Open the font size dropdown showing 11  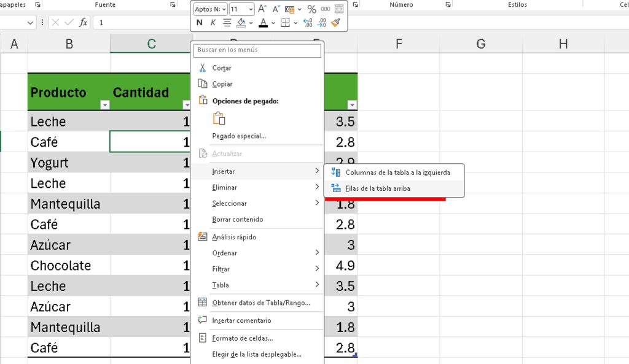click(251, 9)
